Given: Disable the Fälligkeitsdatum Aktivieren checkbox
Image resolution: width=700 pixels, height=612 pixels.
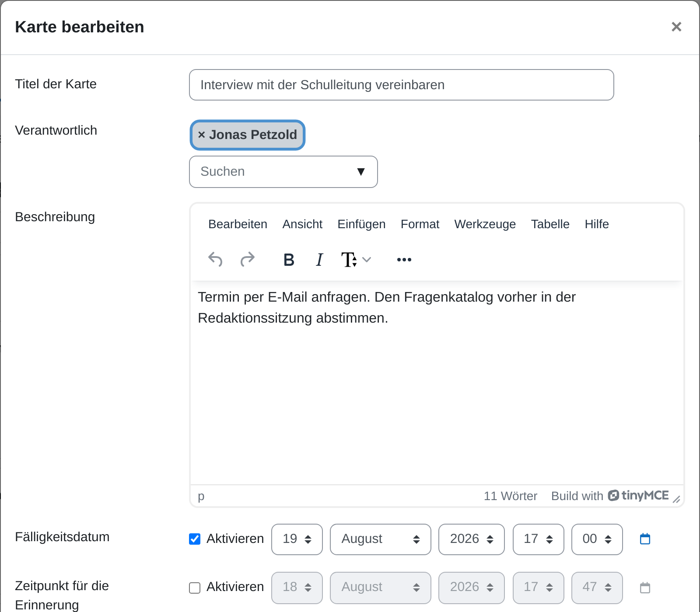Looking at the screenshot, I should (195, 539).
